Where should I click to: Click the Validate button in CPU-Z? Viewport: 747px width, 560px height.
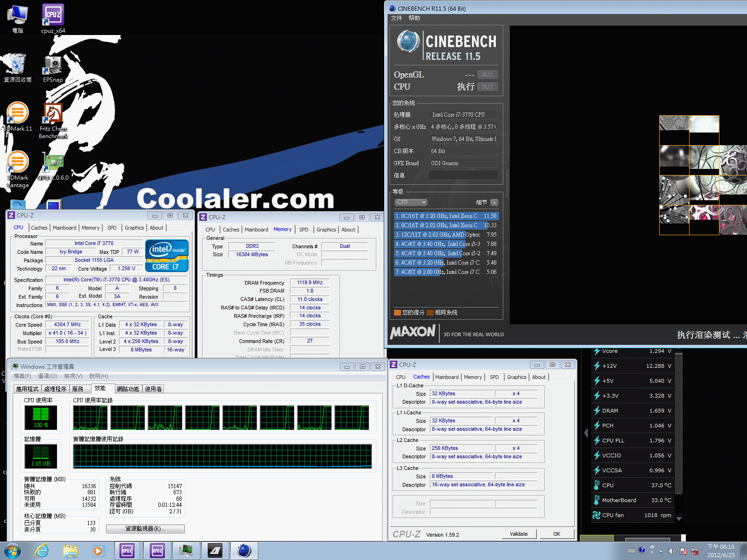tap(519, 534)
